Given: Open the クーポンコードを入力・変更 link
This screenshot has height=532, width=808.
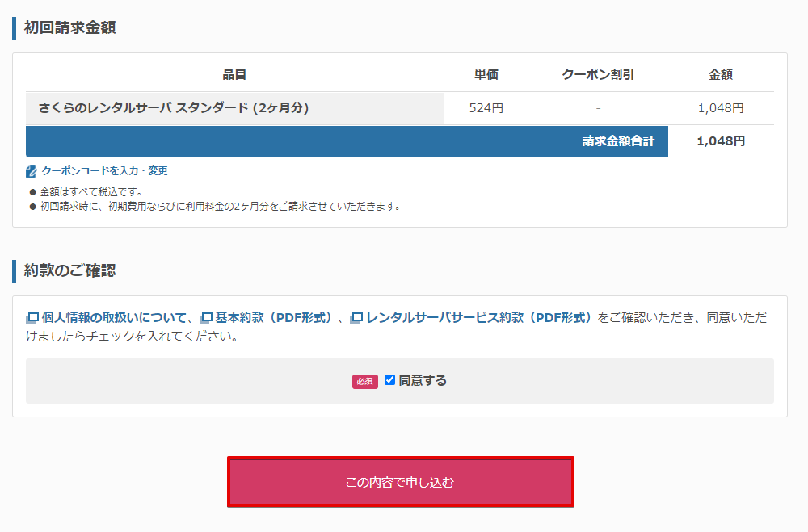Looking at the screenshot, I should point(104,171).
